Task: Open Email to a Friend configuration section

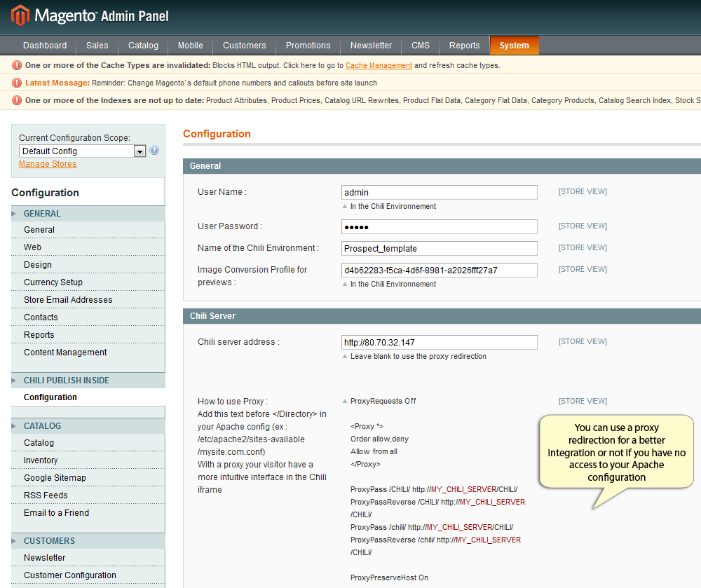Action: tap(88, 512)
